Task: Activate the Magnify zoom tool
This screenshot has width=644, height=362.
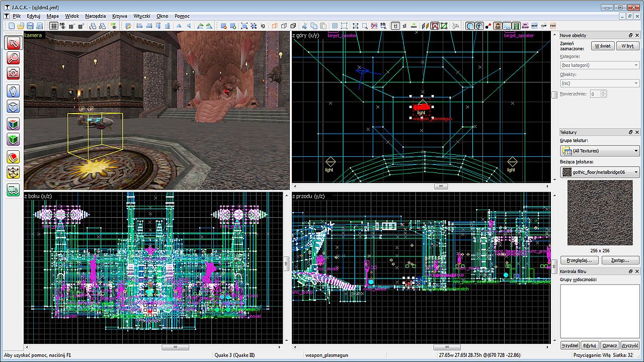Action: pos(13,58)
